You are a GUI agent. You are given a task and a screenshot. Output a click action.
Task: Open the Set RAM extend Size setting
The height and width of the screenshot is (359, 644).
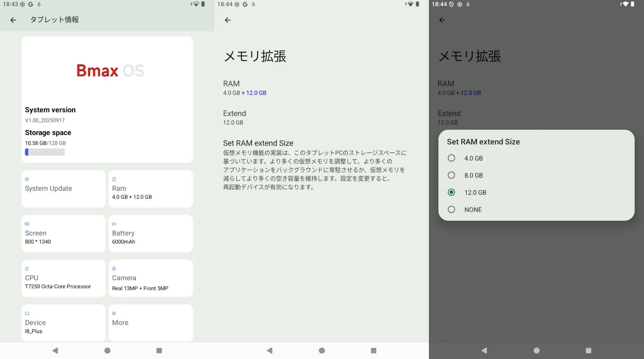[x=258, y=143]
